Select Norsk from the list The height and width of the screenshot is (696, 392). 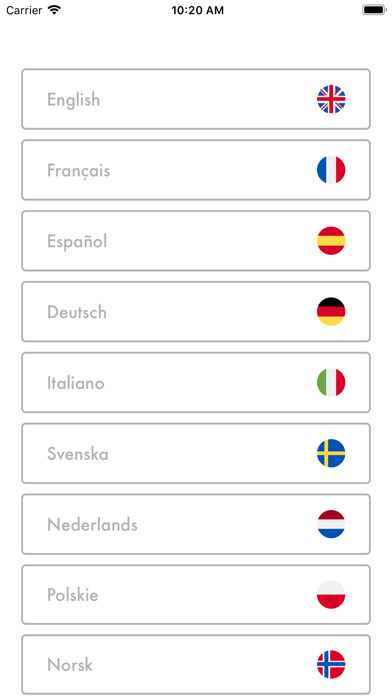196,664
